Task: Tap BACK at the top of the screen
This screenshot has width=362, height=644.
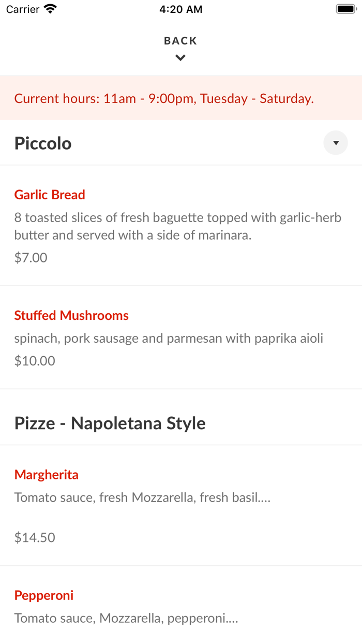Action: 180,40
